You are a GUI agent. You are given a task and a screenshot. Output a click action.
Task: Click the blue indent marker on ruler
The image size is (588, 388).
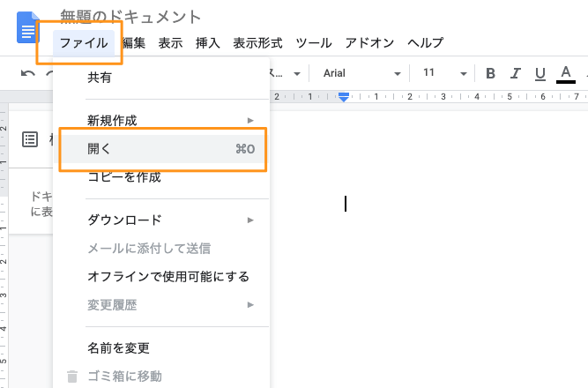(344, 95)
